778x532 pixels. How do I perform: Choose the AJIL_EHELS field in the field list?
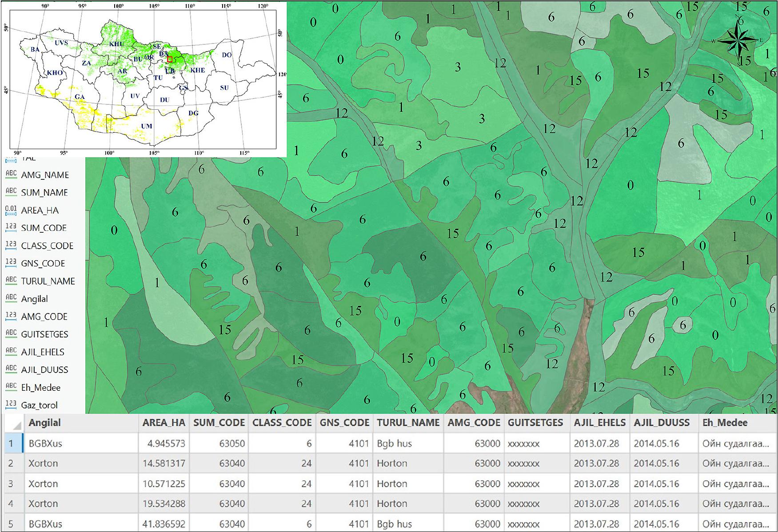pos(43,352)
